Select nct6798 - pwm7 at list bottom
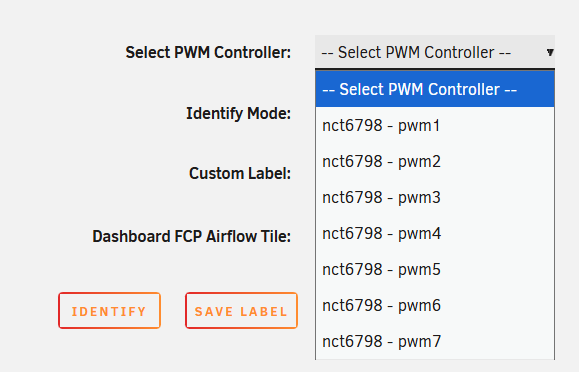Screen dimensions: 579x372 (435, 341)
